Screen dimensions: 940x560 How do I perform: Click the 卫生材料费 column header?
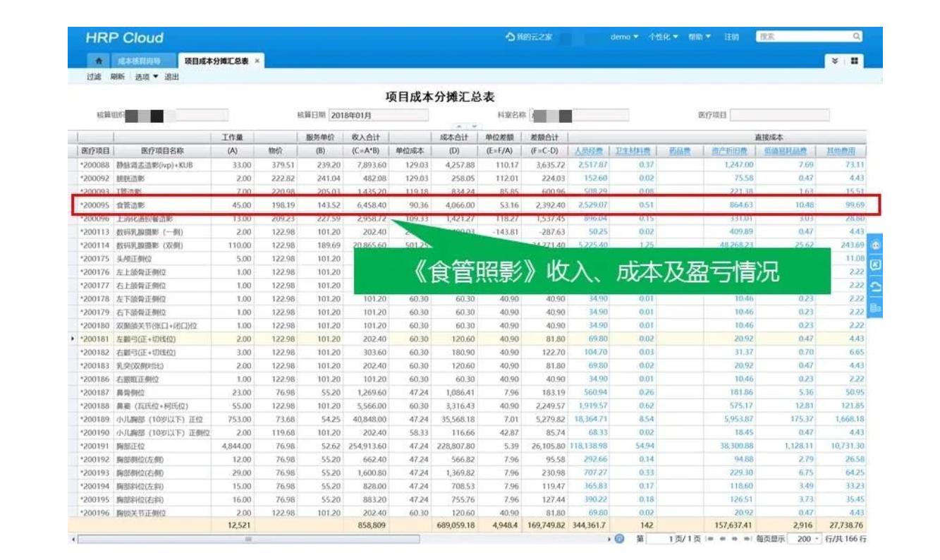tap(633, 151)
